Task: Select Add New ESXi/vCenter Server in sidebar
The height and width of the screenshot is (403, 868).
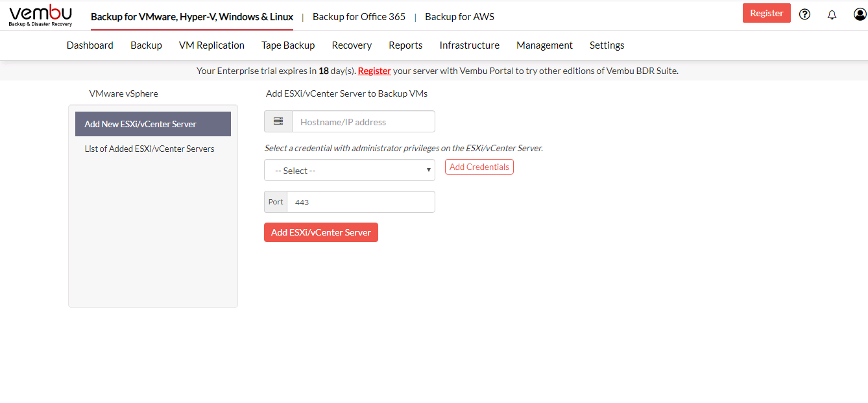Action: [153, 124]
